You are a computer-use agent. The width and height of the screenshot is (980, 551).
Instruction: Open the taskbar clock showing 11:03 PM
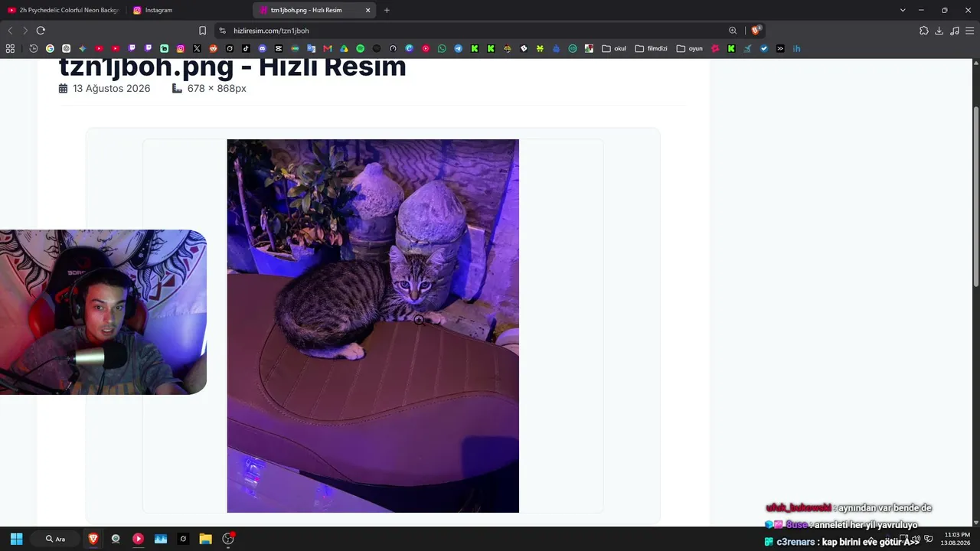pyautogui.click(x=957, y=539)
